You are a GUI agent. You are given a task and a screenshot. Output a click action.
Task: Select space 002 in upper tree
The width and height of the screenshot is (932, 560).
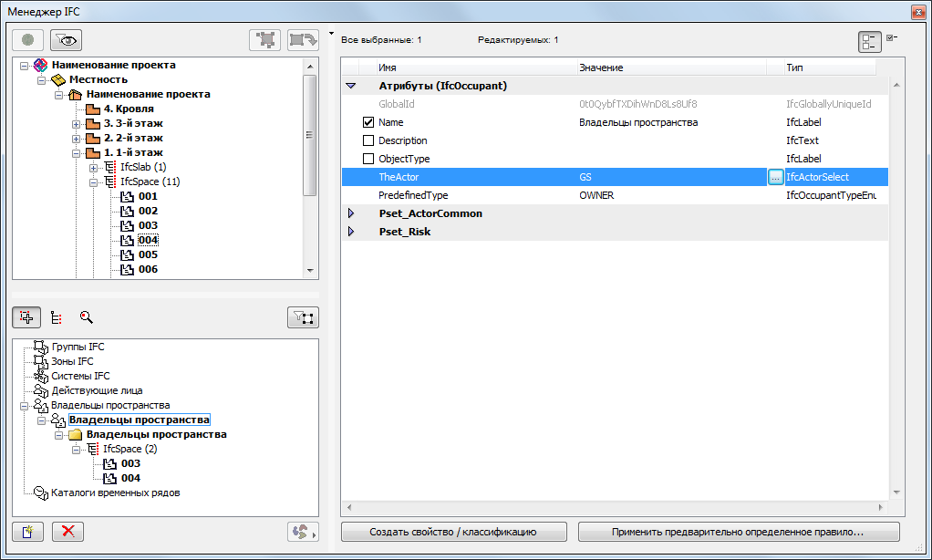click(x=148, y=211)
